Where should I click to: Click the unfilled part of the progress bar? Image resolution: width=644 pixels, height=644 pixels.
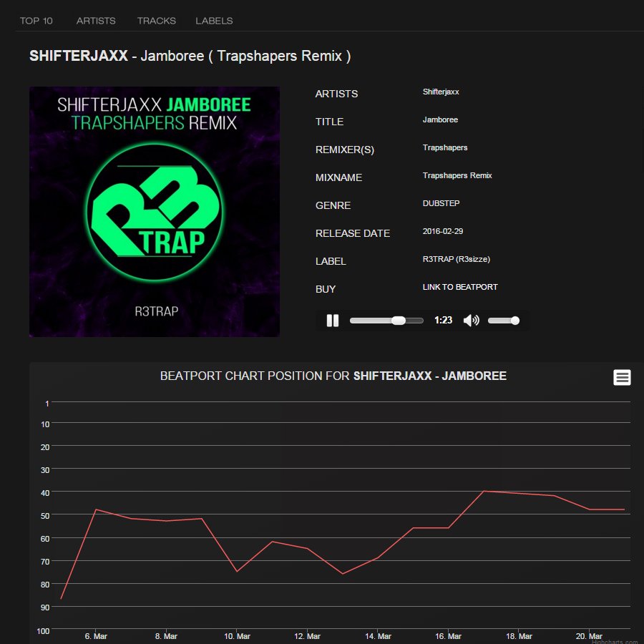click(414, 321)
